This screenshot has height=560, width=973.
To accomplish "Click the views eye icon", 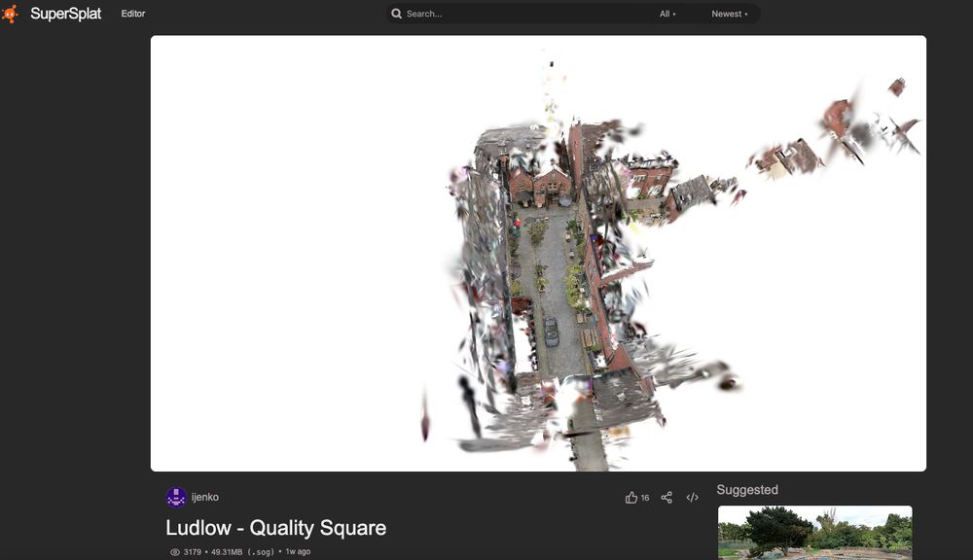I will [175, 552].
